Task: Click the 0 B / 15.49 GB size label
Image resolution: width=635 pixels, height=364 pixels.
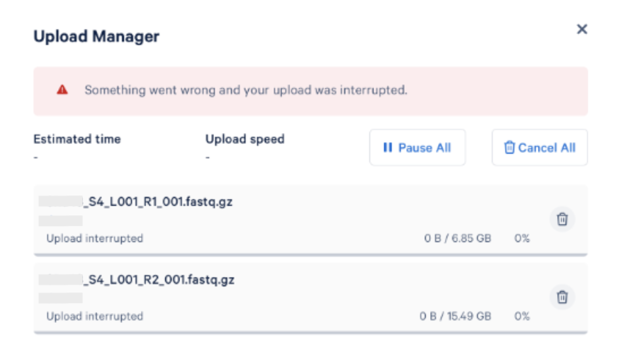Action: point(455,316)
